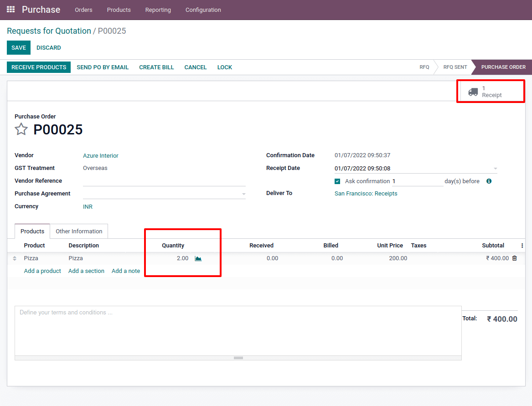Click the Purchase Agreement field
The image size is (532, 406).
164,194
